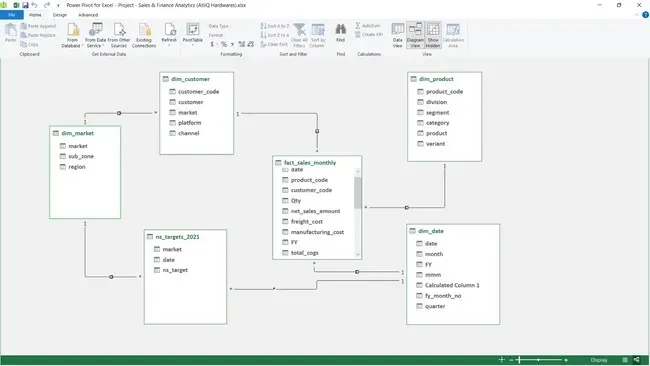Click Paste Replace
The height and width of the screenshot is (366, 650).
(38, 35)
